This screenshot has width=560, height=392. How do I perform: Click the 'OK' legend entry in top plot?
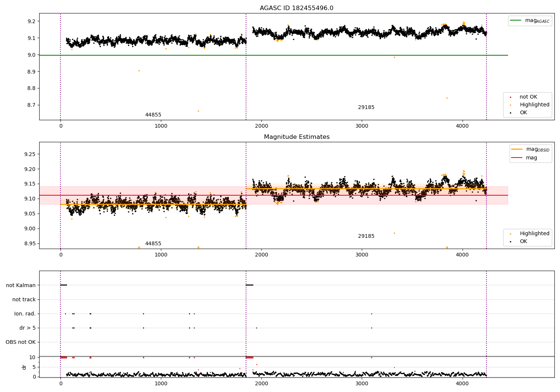(523, 113)
